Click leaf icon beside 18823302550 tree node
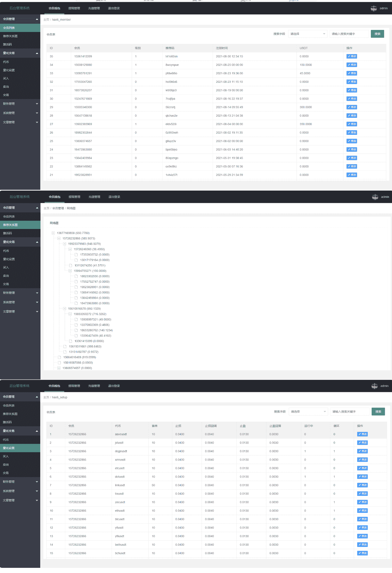 (x=76, y=276)
